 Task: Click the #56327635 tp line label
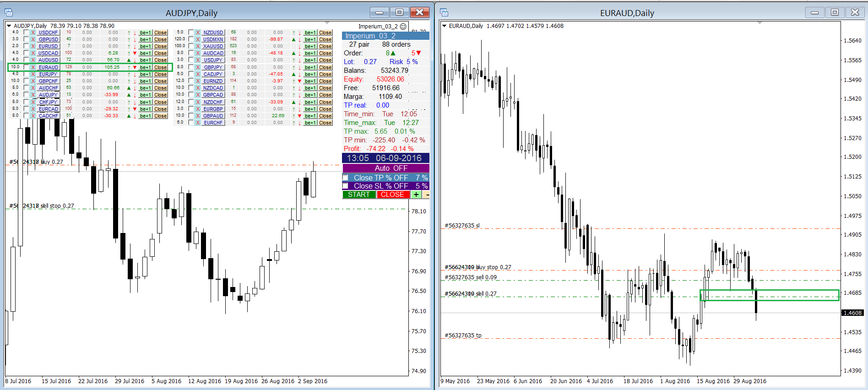pos(463,336)
